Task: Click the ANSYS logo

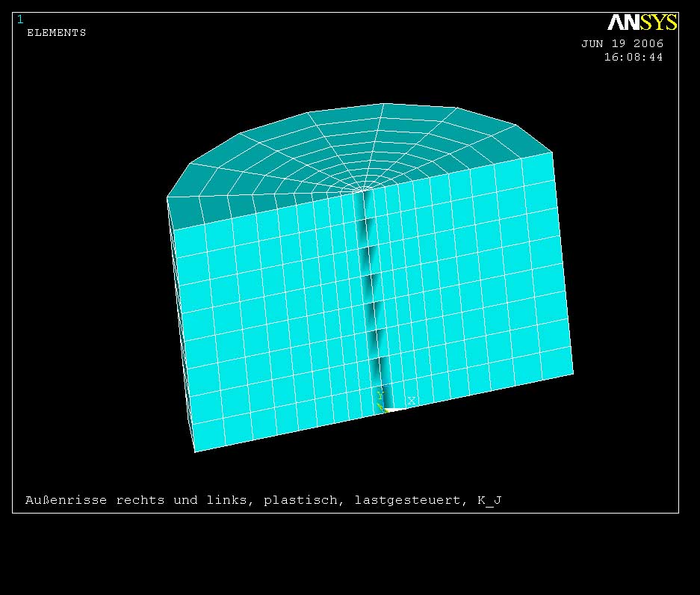Action: click(x=642, y=22)
